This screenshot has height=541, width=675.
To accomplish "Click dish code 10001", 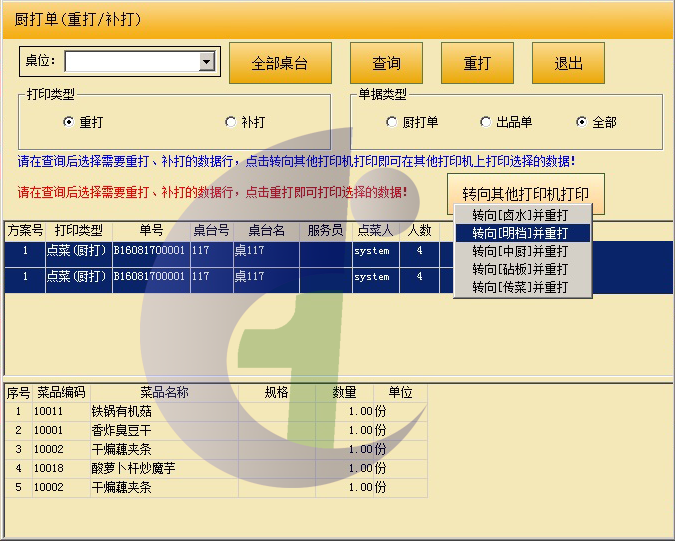I will click(48, 430).
